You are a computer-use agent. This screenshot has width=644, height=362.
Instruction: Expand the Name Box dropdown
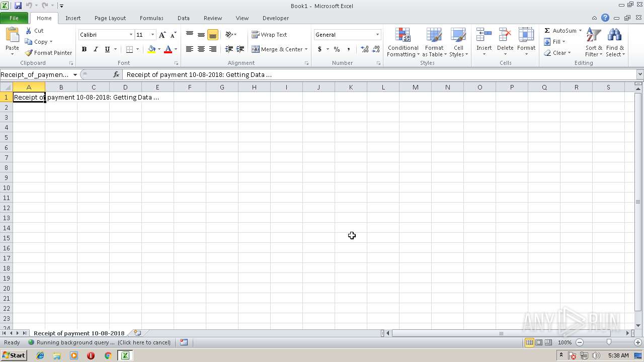[x=75, y=74]
